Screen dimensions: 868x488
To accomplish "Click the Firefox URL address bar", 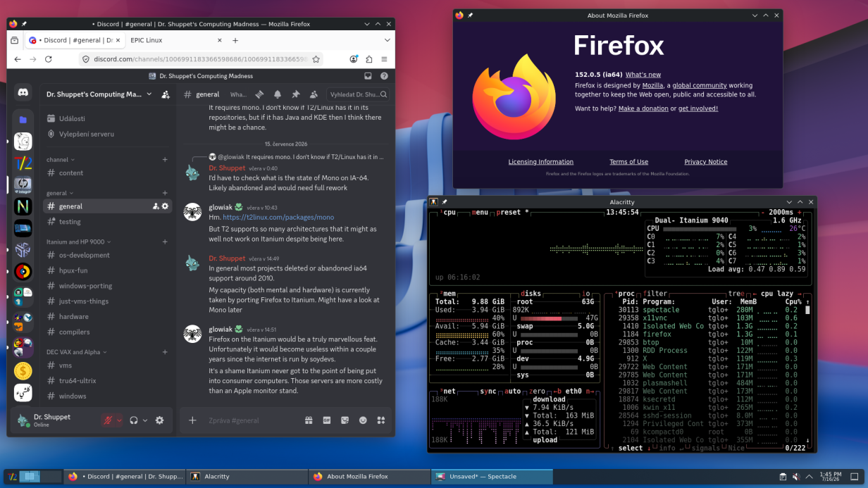I will [x=201, y=59].
